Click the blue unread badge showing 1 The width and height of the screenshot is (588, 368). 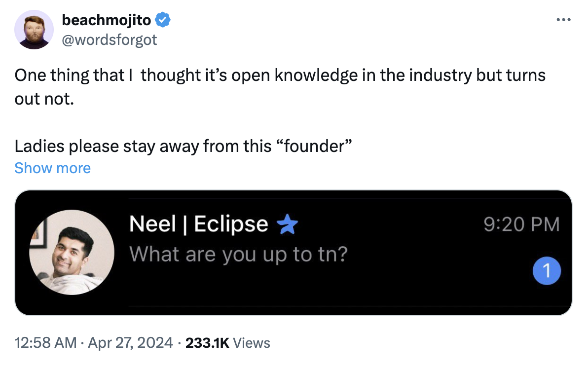click(547, 271)
